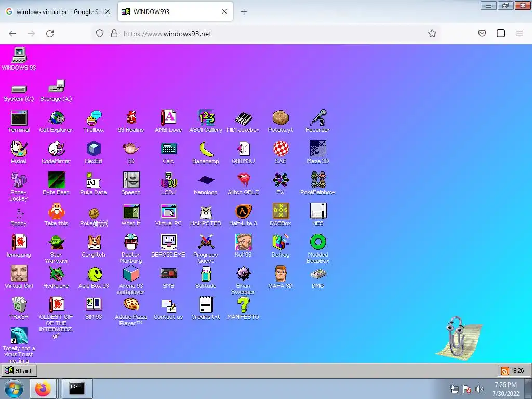The height and width of the screenshot is (399, 532).
Task: Open a new browser tab
Action: (x=244, y=12)
